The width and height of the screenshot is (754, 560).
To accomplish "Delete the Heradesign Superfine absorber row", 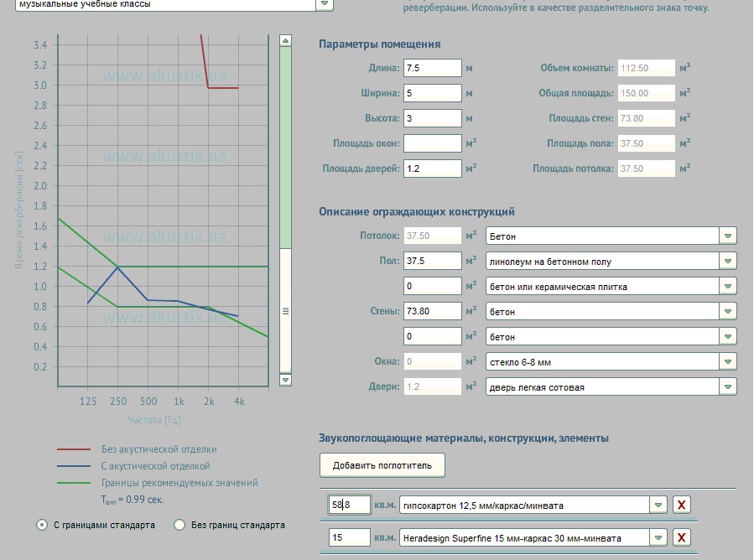I will 682,537.
